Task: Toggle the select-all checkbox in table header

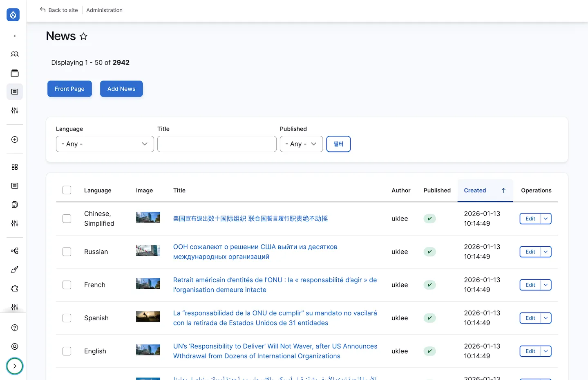Action: pyautogui.click(x=67, y=190)
